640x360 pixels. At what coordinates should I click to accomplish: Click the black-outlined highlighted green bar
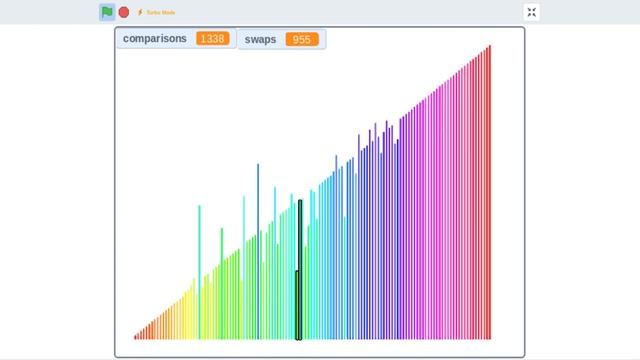coord(300,270)
